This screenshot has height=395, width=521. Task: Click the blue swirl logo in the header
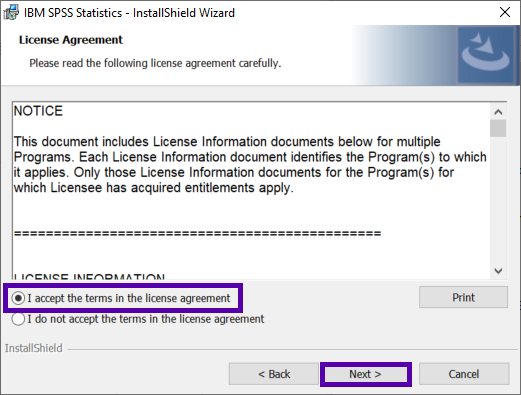[486, 55]
